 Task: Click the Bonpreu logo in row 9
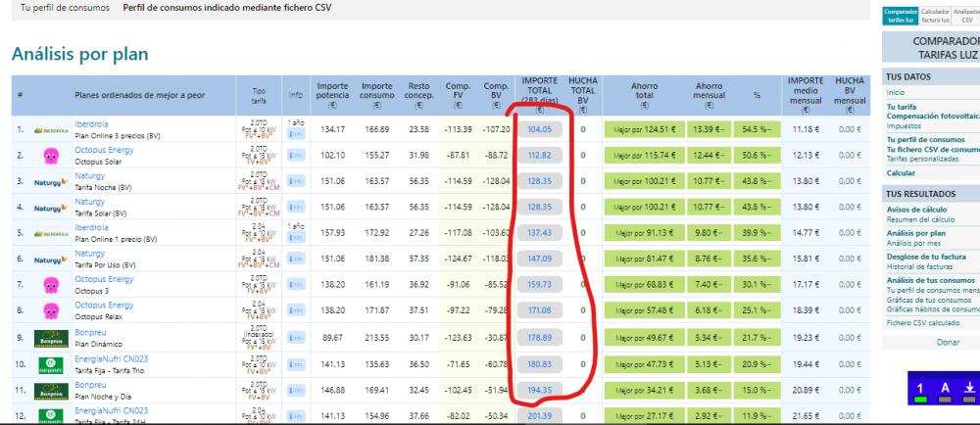[51, 338]
